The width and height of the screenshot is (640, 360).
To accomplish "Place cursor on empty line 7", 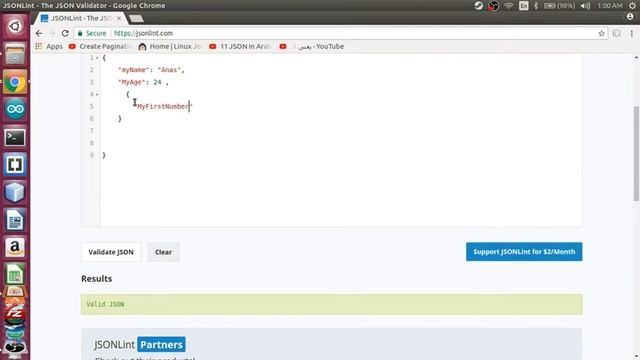I will [x=341, y=131].
